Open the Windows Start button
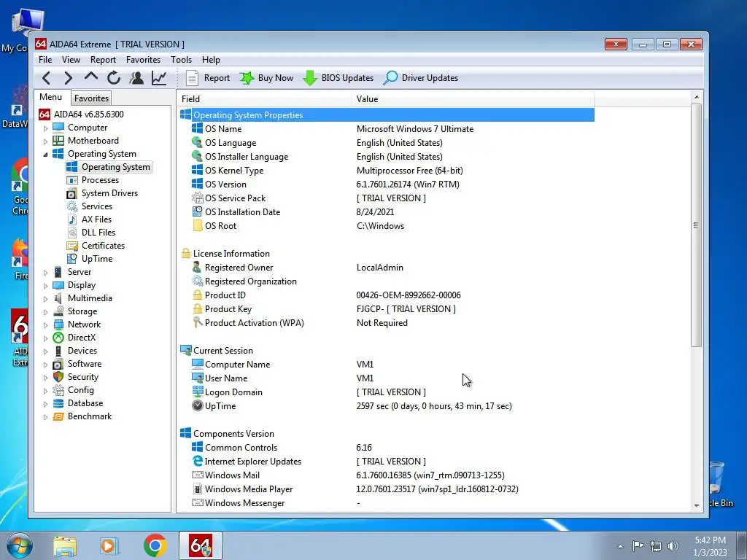 point(18,545)
